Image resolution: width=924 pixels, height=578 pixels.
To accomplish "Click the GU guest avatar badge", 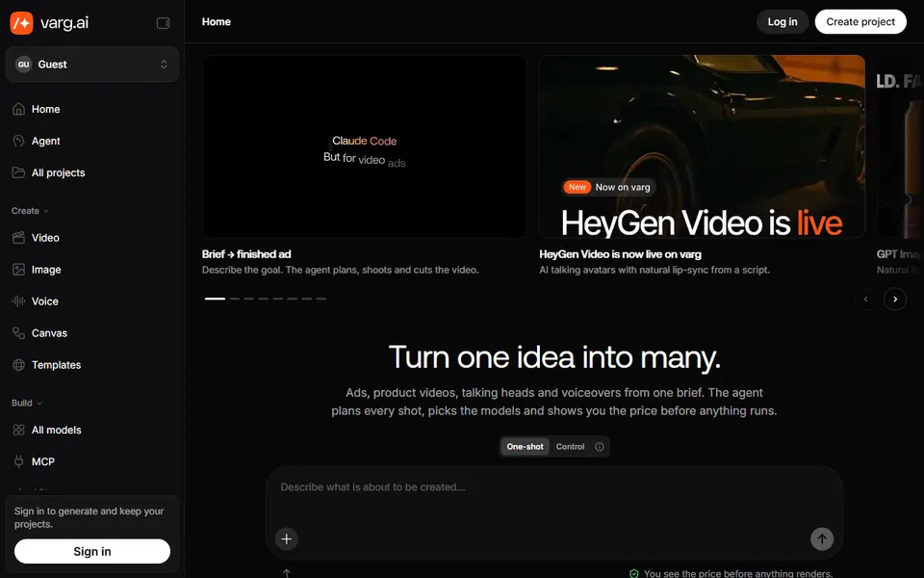I will [x=23, y=65].
